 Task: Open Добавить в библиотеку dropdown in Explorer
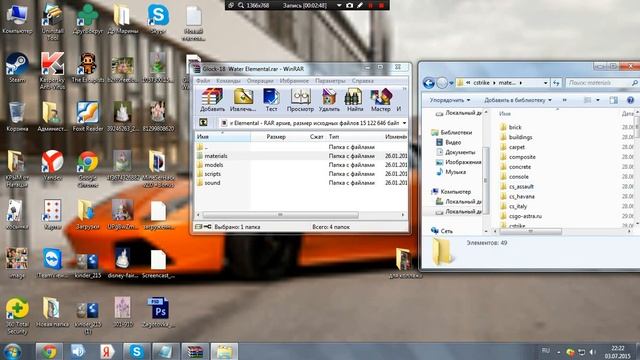pyautogui.click(x=518, y=100)
